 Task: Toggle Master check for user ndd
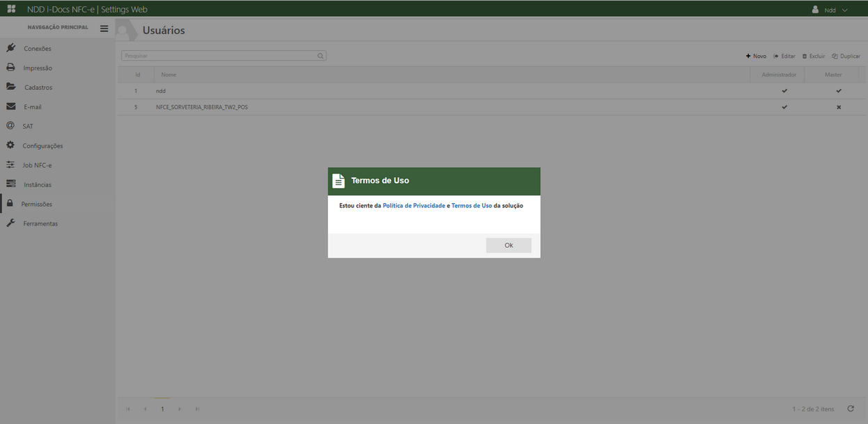[838, 91]
